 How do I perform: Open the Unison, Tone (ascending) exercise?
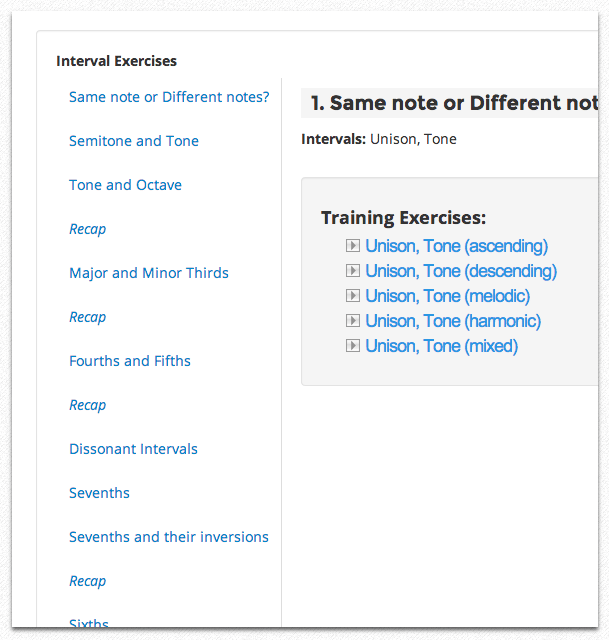[x=456, y=246]
